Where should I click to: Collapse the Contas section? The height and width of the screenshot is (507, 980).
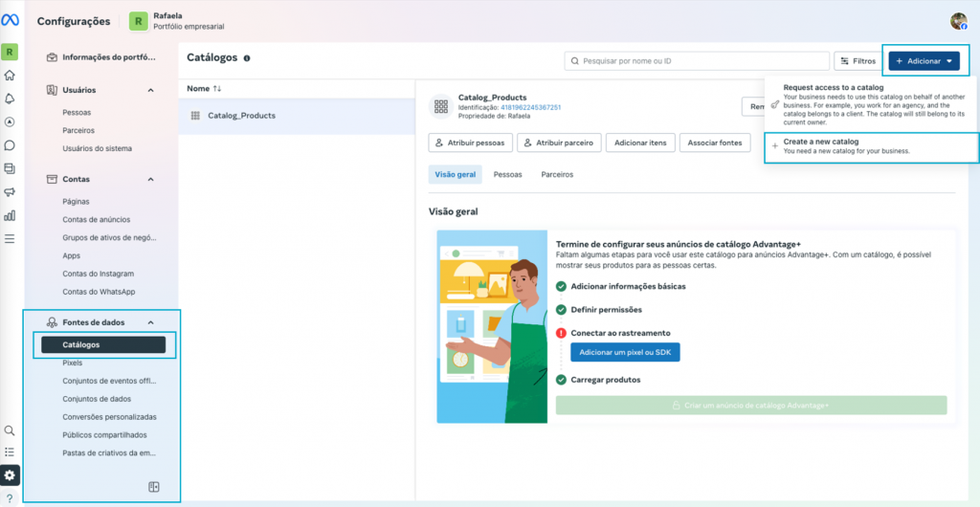point(150,179)
